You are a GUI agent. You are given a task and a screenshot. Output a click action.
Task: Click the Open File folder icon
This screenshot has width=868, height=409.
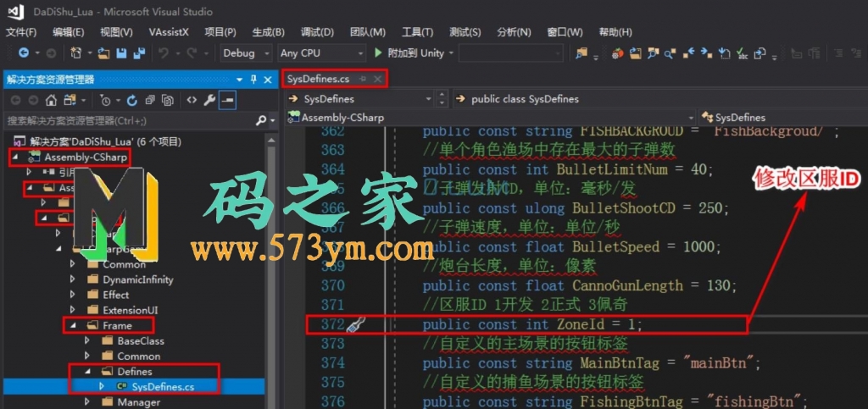[x=104, y=53]
